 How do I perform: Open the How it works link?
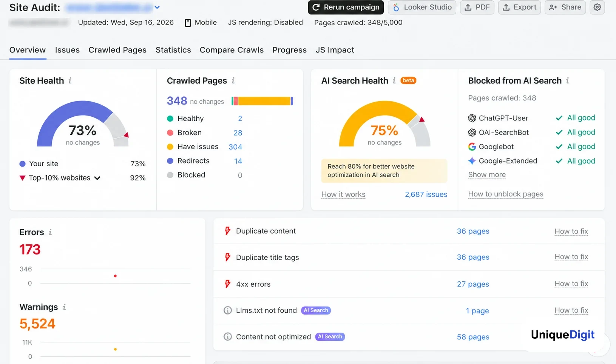(x=343, y=194)
